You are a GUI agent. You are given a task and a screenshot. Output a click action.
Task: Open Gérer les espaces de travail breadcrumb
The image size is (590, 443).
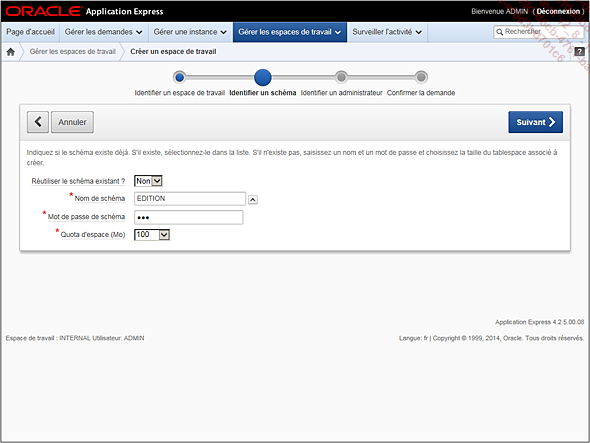tap(73, 52)
